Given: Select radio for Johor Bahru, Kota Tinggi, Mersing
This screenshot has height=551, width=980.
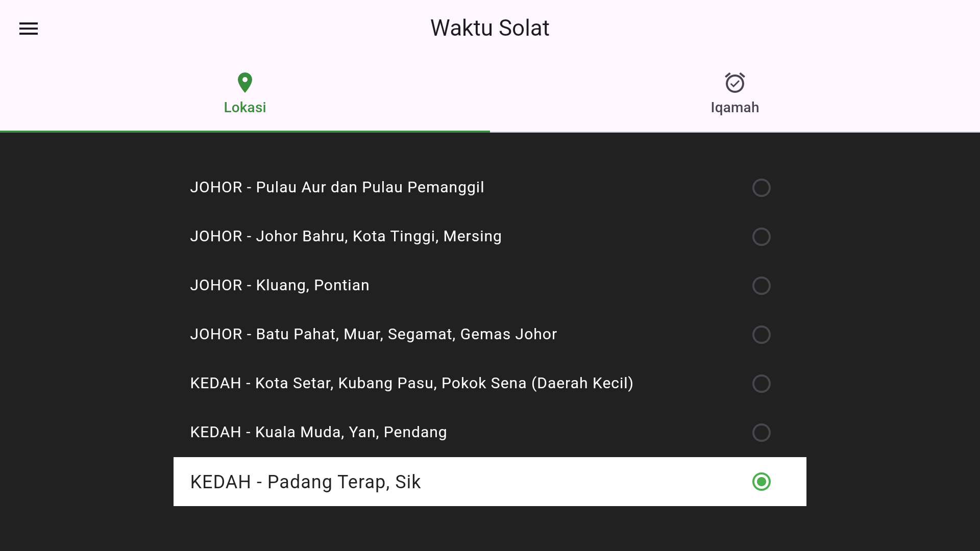Looking at the screenshot, I should pyautogui.click(x=761, y=237).
